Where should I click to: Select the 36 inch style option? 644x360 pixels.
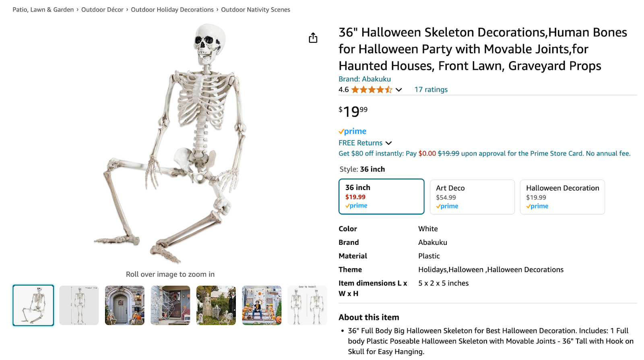pos(381,196)
